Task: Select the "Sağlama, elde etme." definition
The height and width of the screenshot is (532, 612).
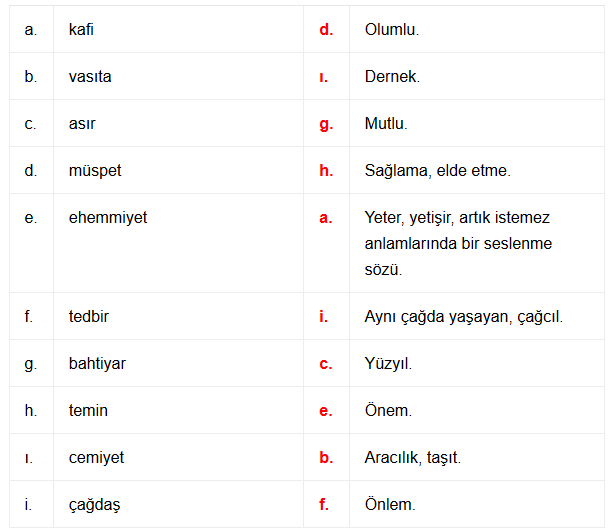Action: [438, 171]
